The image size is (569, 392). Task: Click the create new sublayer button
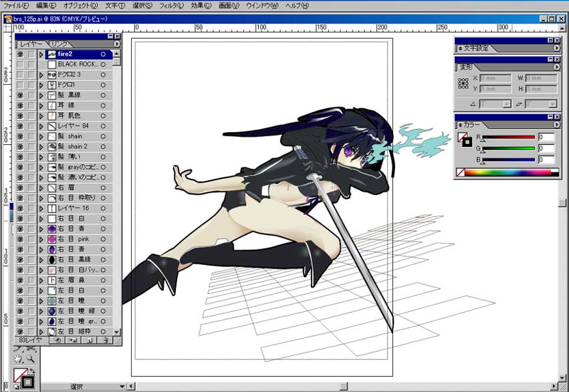(x=73, y=340)
